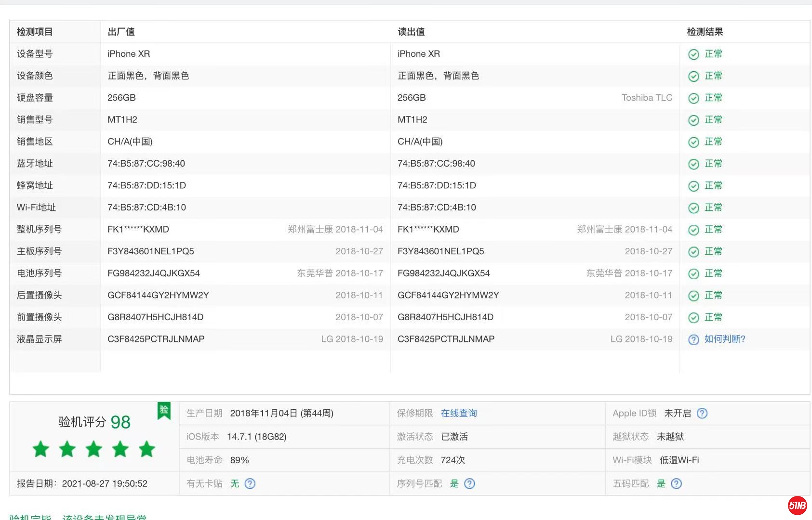
Task: Click the Toshiba TLC storage label
Action: click(647, 98)
